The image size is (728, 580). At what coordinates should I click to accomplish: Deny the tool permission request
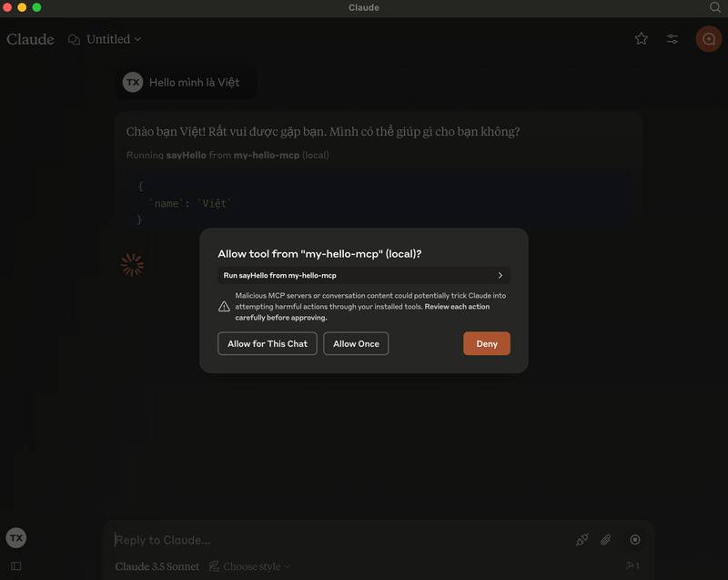click(487, 343)
